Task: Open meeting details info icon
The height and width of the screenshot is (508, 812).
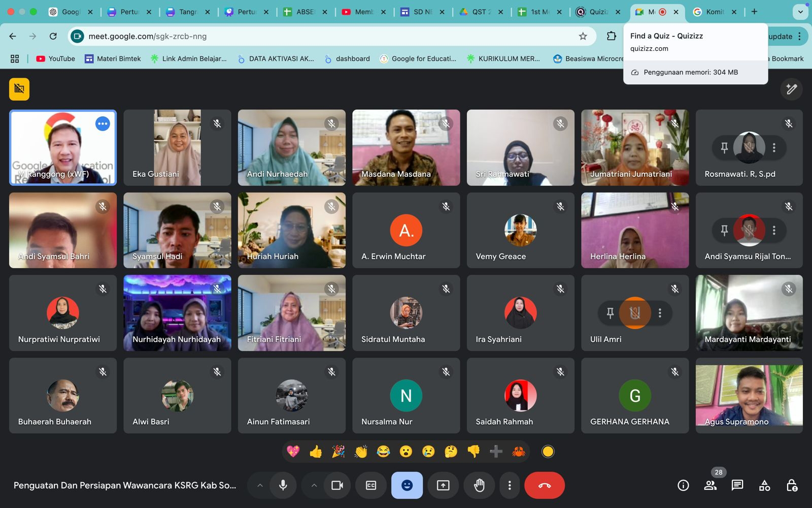Action: pyautogui.click(x=683, y=486)
